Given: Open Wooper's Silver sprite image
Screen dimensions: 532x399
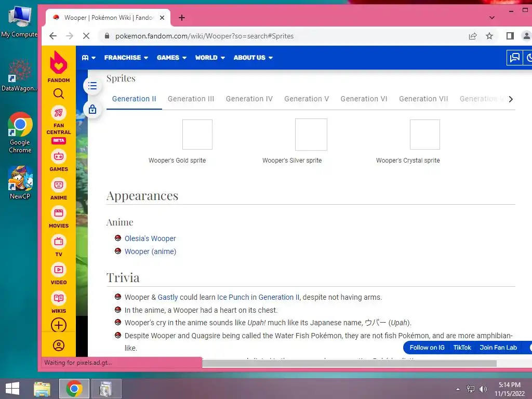Looking at the screenshot, I should pos(311,135).
